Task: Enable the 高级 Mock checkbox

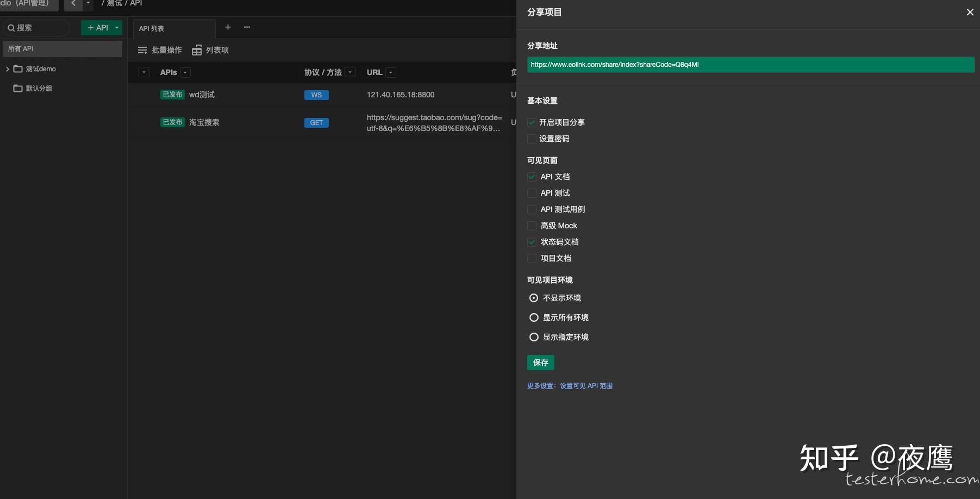Action: pos(531,226)
